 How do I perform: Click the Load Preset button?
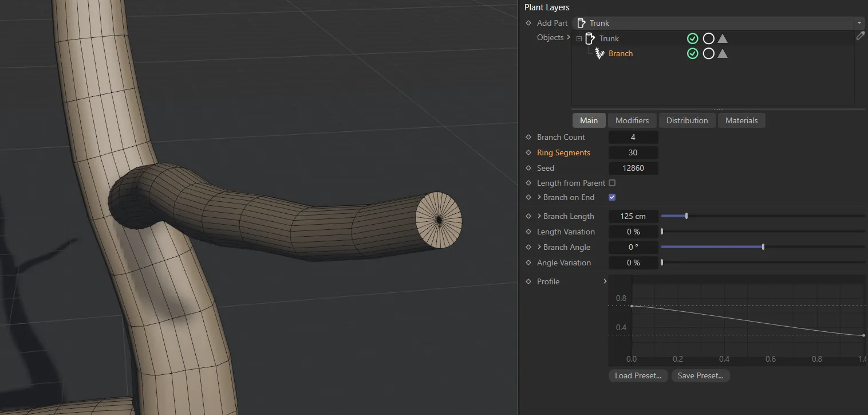pos(638,375)
